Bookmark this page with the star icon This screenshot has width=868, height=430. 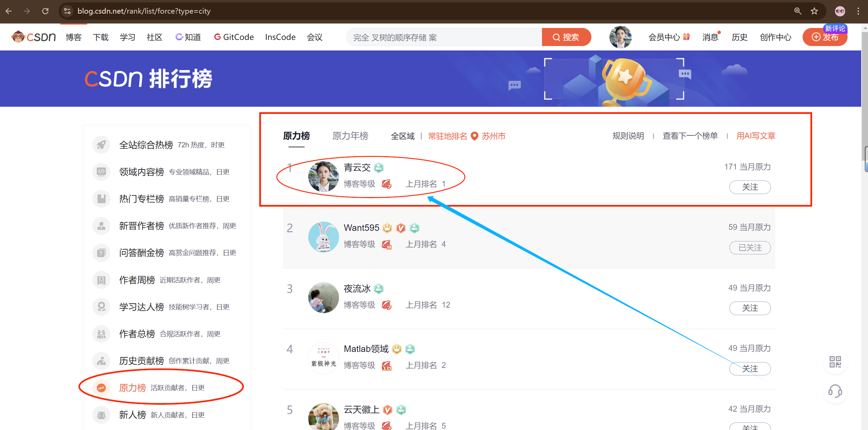[814, 11]
